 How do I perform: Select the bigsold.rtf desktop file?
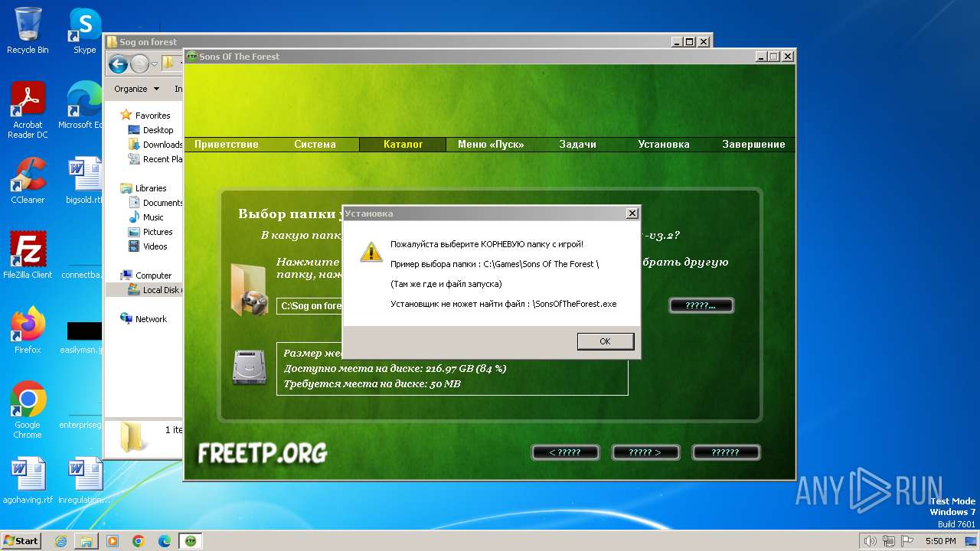84,181
